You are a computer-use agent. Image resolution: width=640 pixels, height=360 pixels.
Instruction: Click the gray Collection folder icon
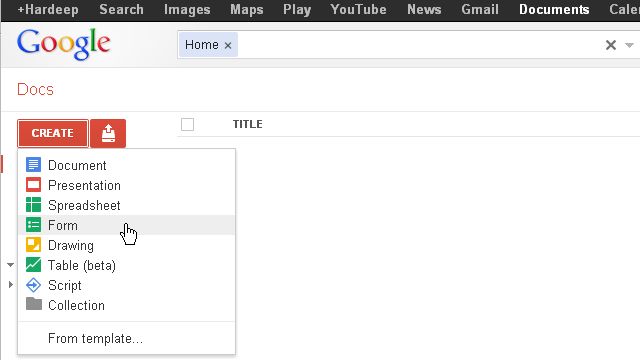coord(33,304)
